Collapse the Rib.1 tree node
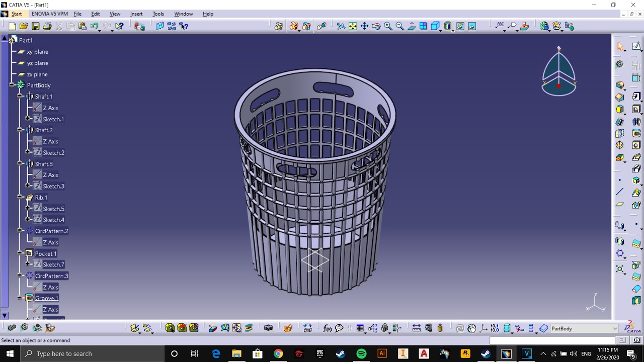Viewport: 644px width, 362px height. pyautogui.click(x=20, y=197)
